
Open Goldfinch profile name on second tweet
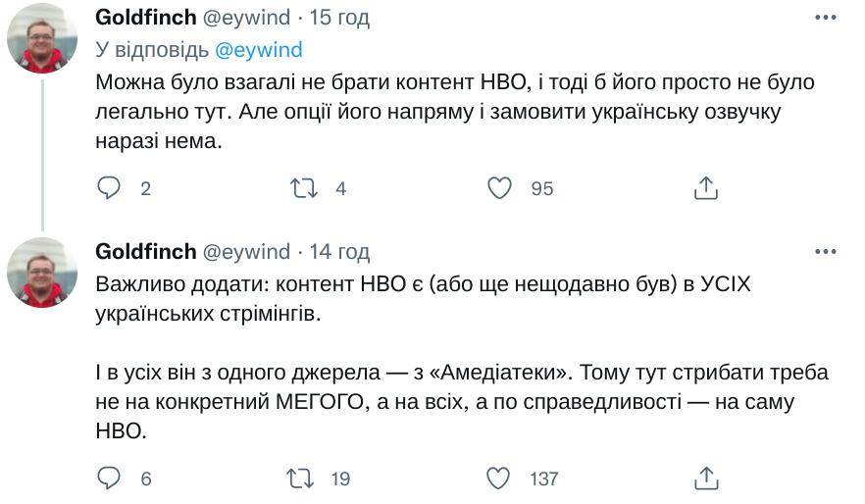point(145,251)
